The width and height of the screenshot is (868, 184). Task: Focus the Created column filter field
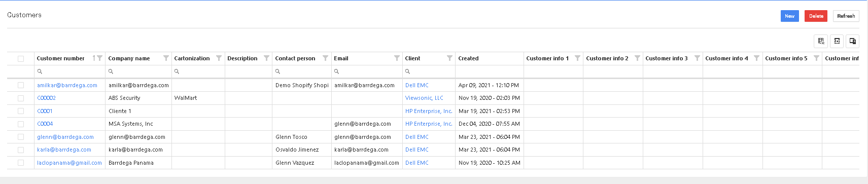click(489, 71)
